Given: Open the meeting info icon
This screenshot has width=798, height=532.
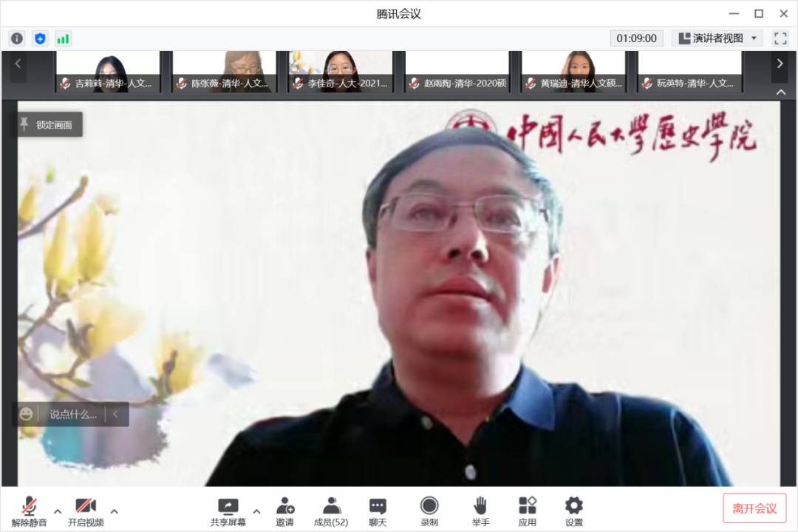Looking at the screenshot, I should point(17,38).
